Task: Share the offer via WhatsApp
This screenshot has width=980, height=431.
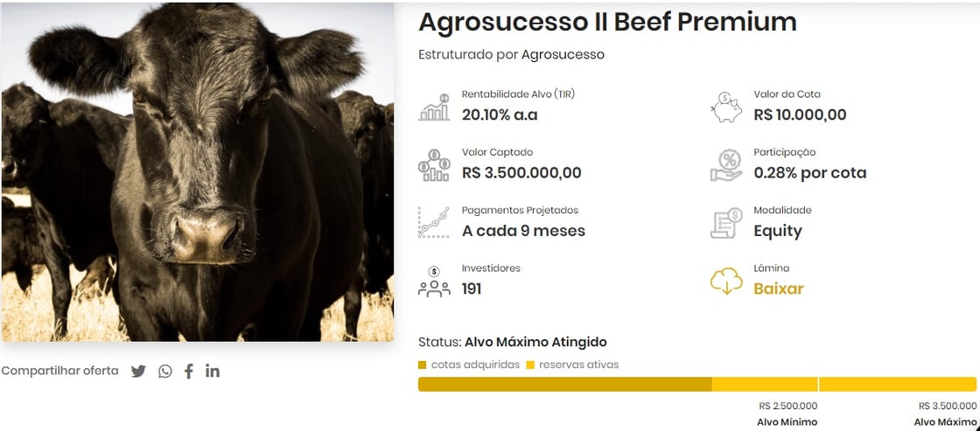Action: 165,371
